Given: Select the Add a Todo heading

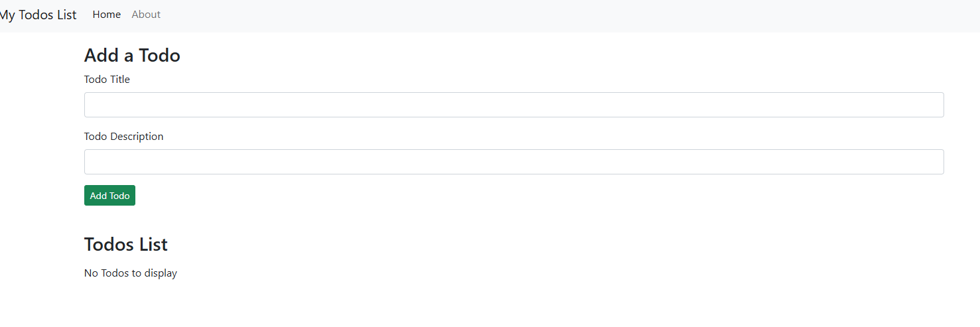Looking at the screenshot, I should [132, 55].
